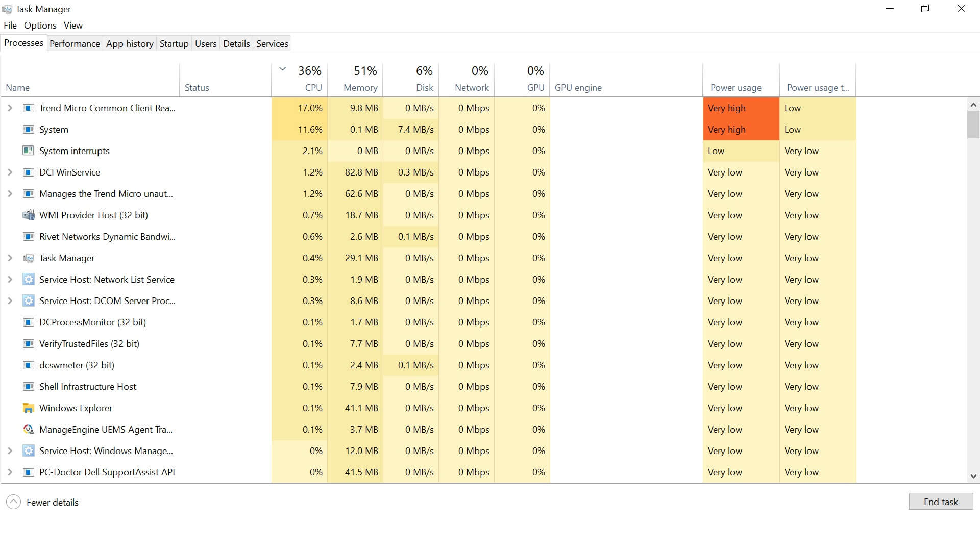The width and height of the screenshot is (980, 551).
Task: Select the dcswmeter (32 bit) row
Action: click(77, 365)
